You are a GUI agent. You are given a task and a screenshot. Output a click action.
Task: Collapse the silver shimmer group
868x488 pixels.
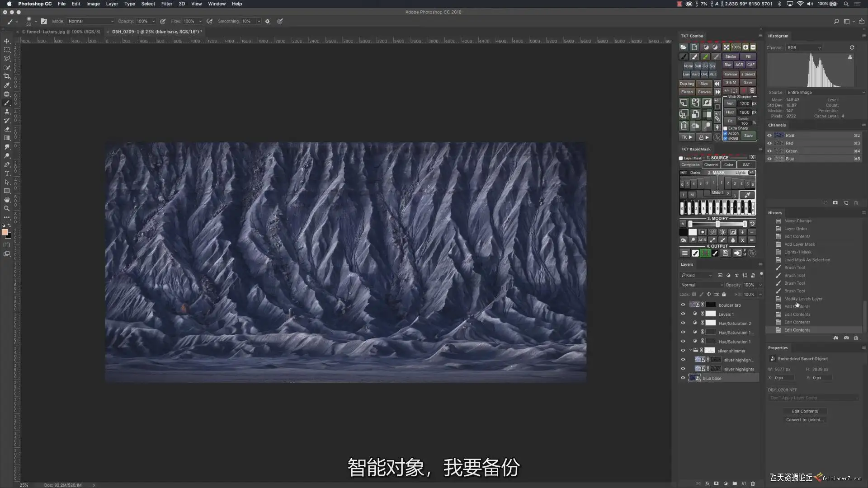point(690,351)
